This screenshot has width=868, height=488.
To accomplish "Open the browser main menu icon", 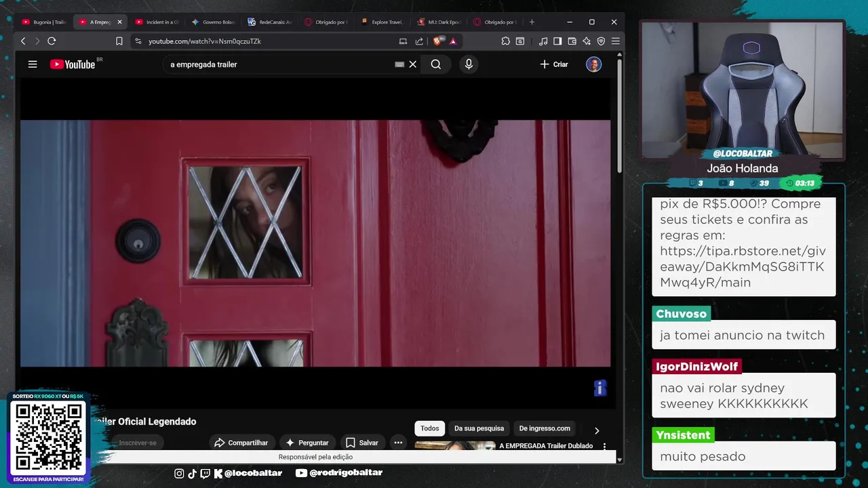I will (616, 41).
